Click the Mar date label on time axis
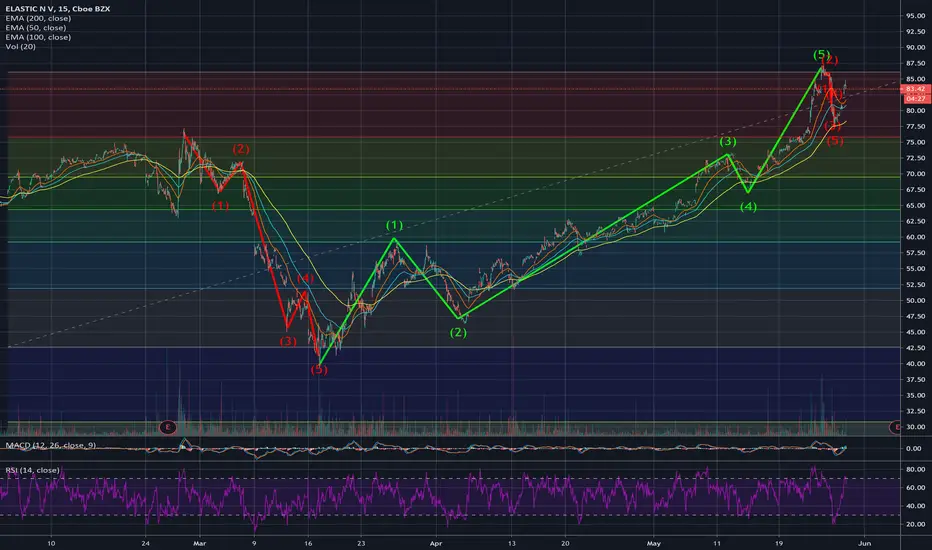 (200, 543)
